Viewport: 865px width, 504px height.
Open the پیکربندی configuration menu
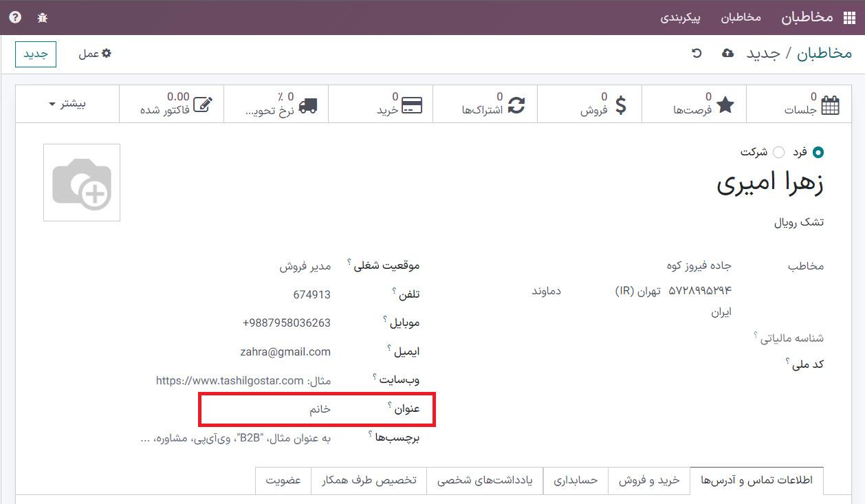coord(680,17)
